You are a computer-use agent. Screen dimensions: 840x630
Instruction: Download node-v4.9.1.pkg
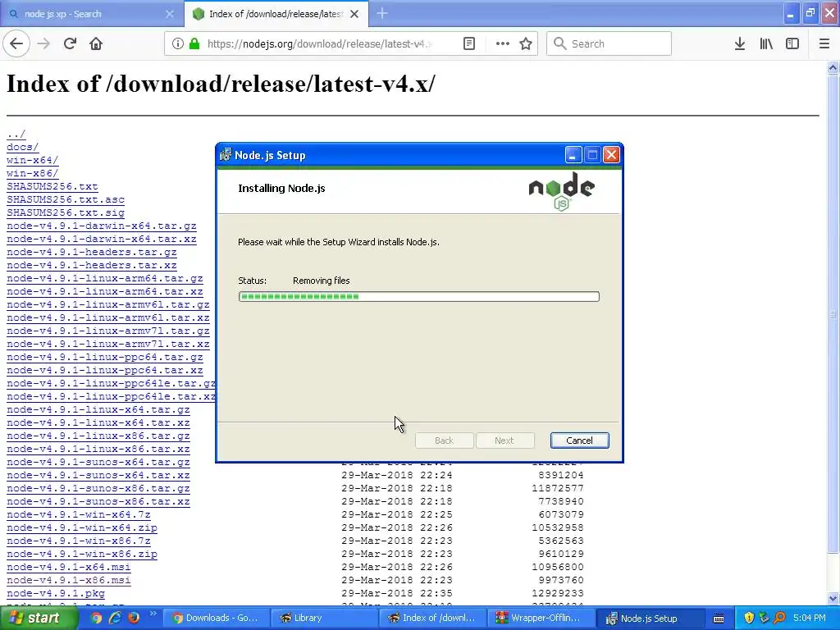tap(56, 593)
